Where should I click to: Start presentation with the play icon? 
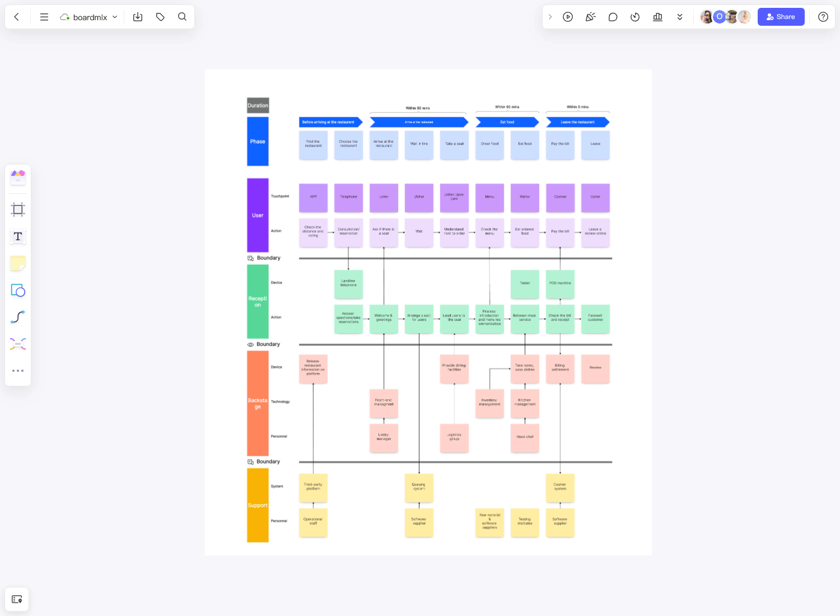pyautogui.click(x=568, y=17)
